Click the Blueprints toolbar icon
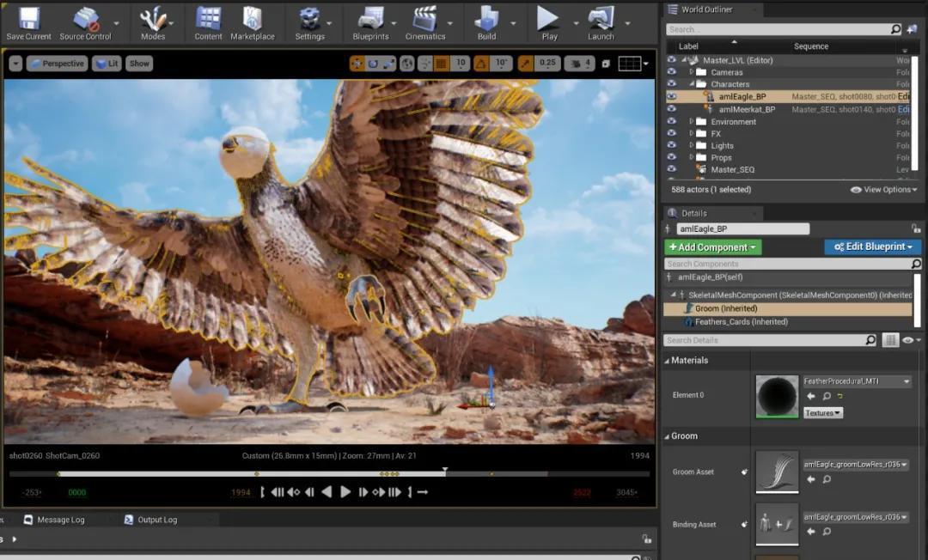This screenshot has height=560, width=928. pos(370,23)
